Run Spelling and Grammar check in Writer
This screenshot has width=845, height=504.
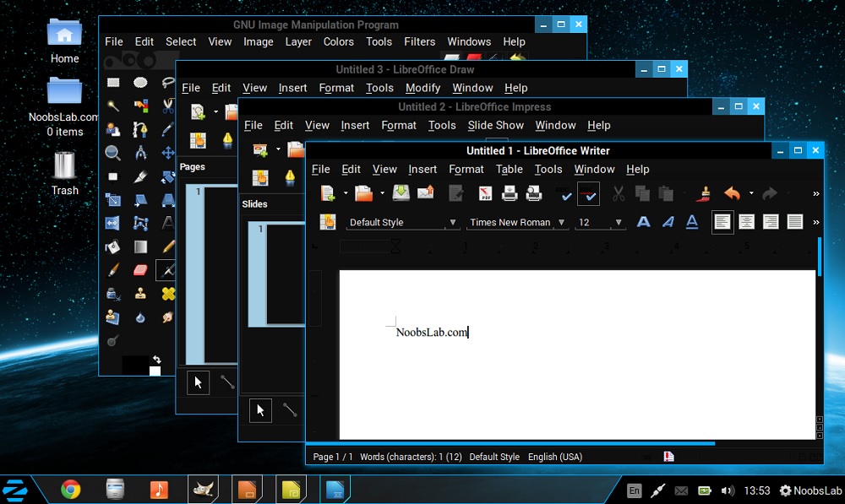[564, 193]
